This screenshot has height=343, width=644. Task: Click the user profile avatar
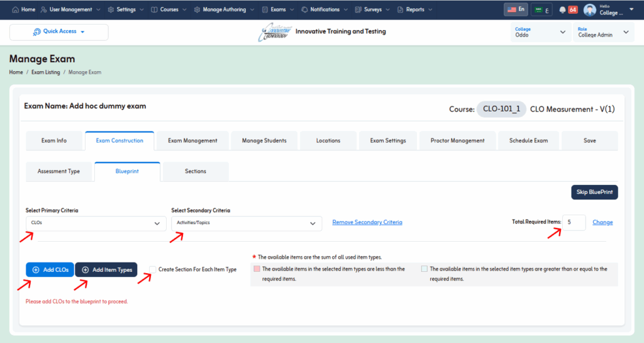[x=590, y=10]
